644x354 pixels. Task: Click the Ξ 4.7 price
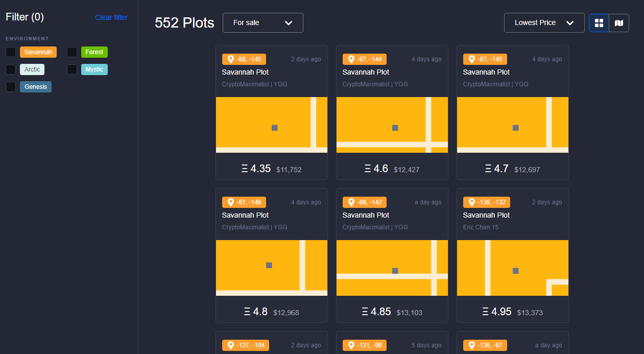pos(496,169)
